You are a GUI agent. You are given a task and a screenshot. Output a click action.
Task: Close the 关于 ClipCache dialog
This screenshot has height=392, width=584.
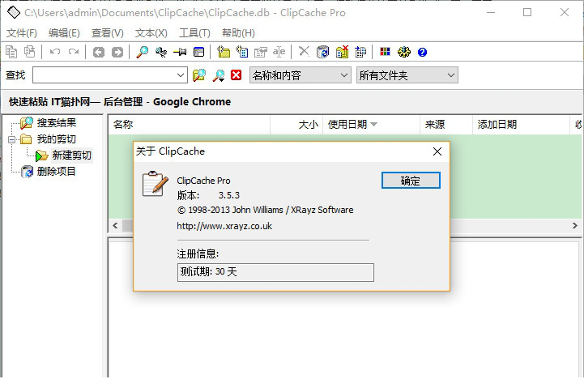[437, 151]
